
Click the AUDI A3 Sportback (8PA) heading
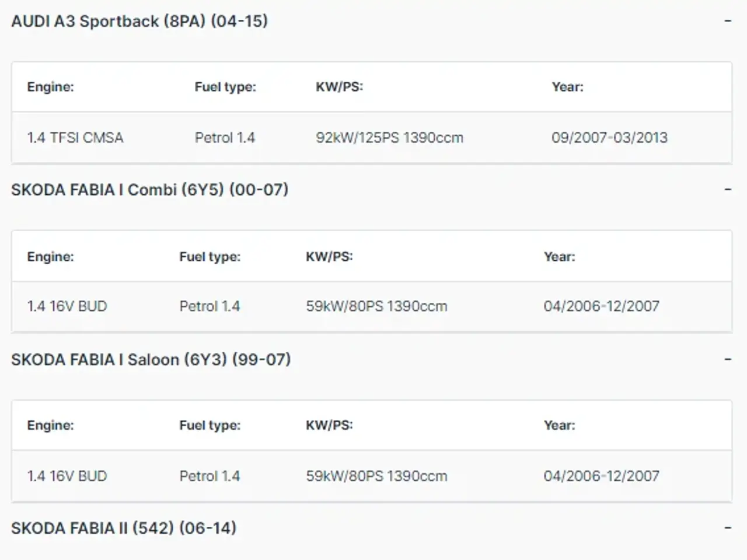[139, 21]
